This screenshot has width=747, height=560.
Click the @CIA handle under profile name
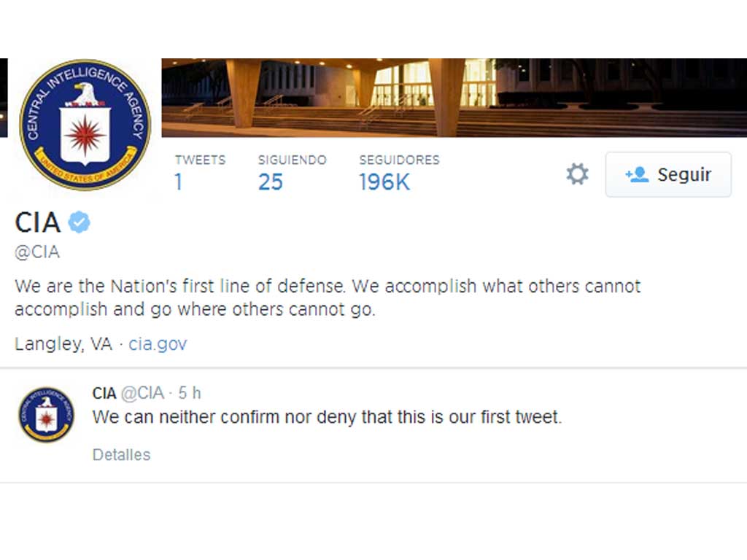[37, 252]
